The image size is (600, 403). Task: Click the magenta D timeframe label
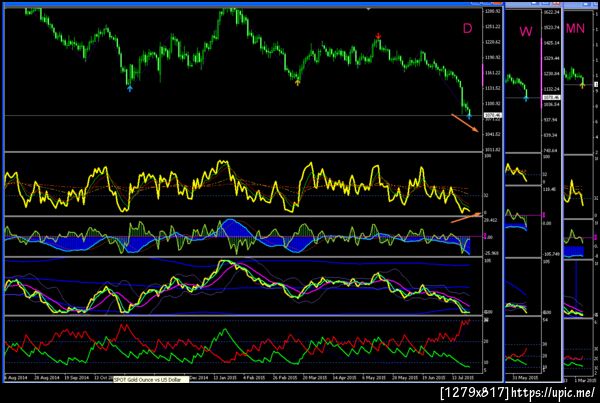pyautogui.click(x=467, y=28)
